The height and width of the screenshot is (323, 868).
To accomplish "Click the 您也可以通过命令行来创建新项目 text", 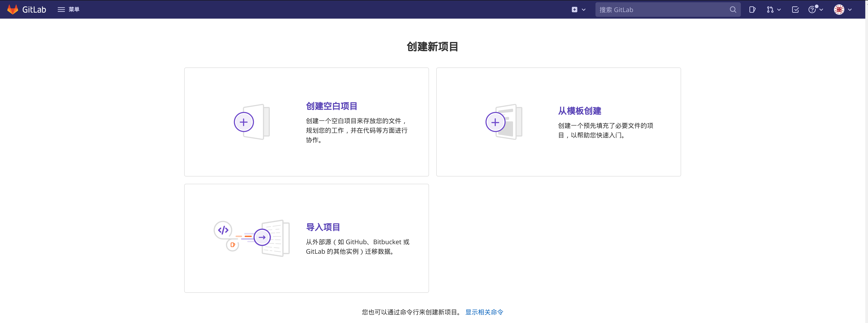I will (412, 312).
